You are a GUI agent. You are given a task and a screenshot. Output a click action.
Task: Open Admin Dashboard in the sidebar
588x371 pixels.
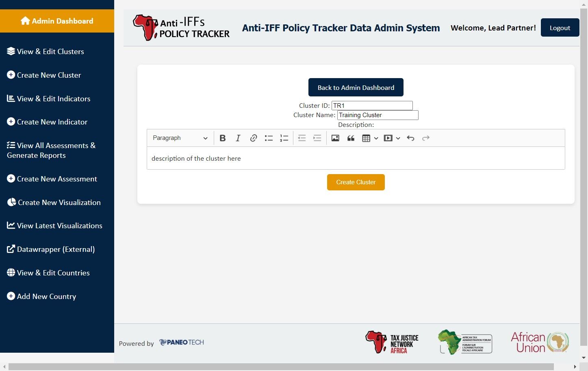[57, 21]
